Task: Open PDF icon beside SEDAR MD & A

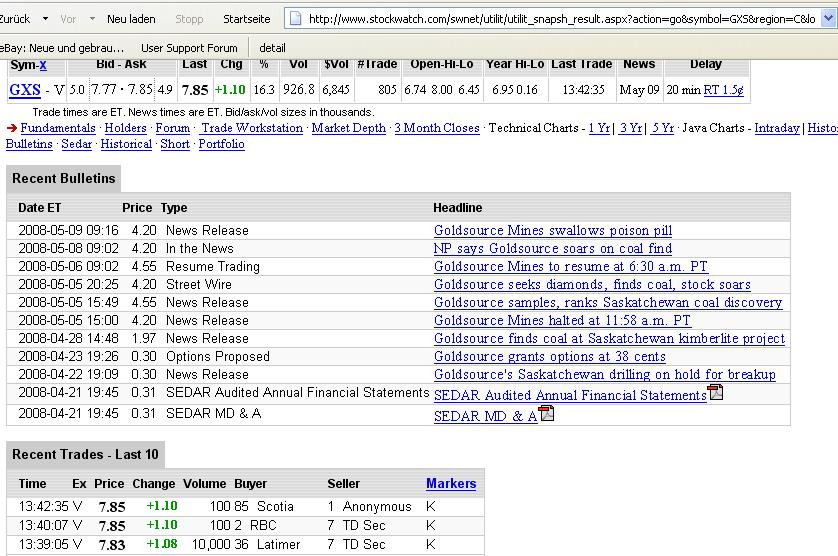Action: click(x=546, y=413)
